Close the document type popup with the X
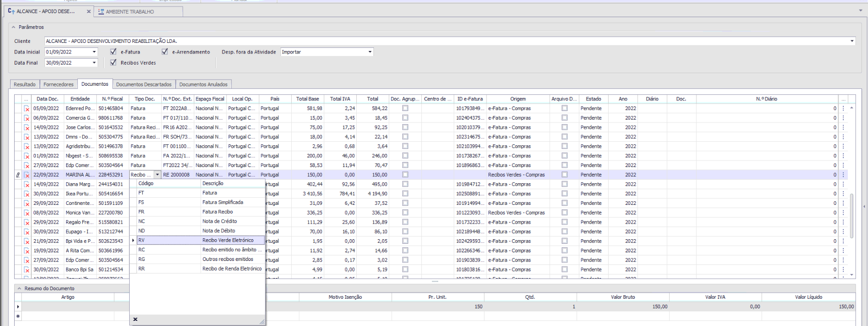The image size is (868, 326). pos(135,319)
